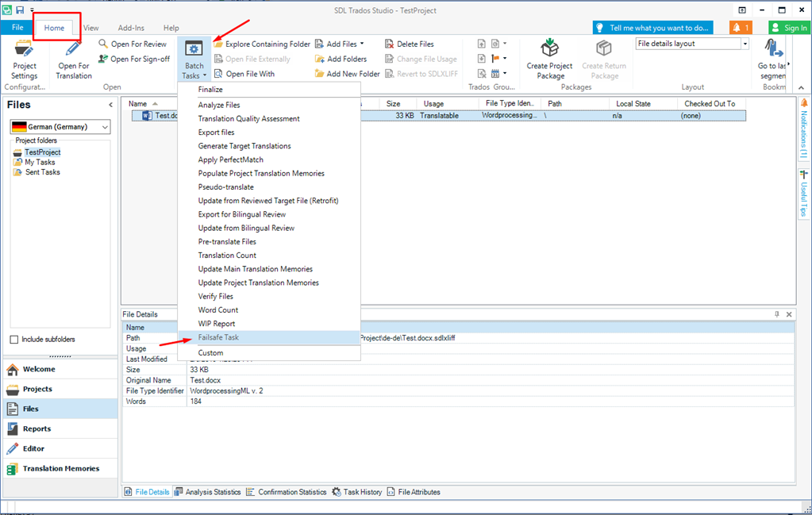
Task: Click the Editor view pencil icon
Action: coord(13,449)
